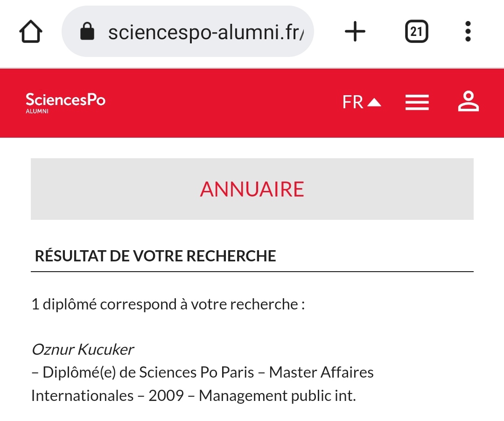Click the white triangle next to FR
The width and height of the screenshot is (504, 421).
[374, 103]
